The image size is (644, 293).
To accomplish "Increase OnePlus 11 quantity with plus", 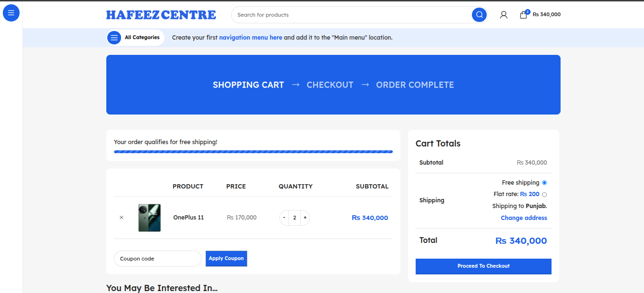I will tap(305, 218).
